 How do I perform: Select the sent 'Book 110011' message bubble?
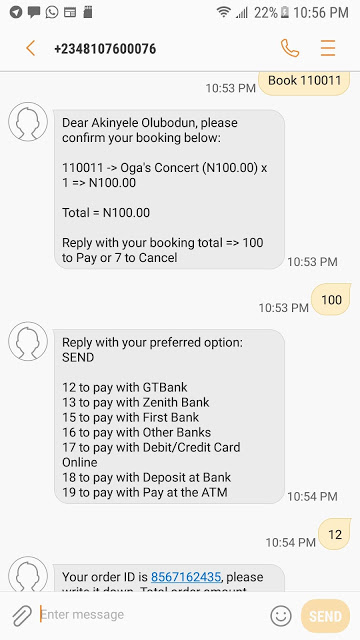[304, 83]
